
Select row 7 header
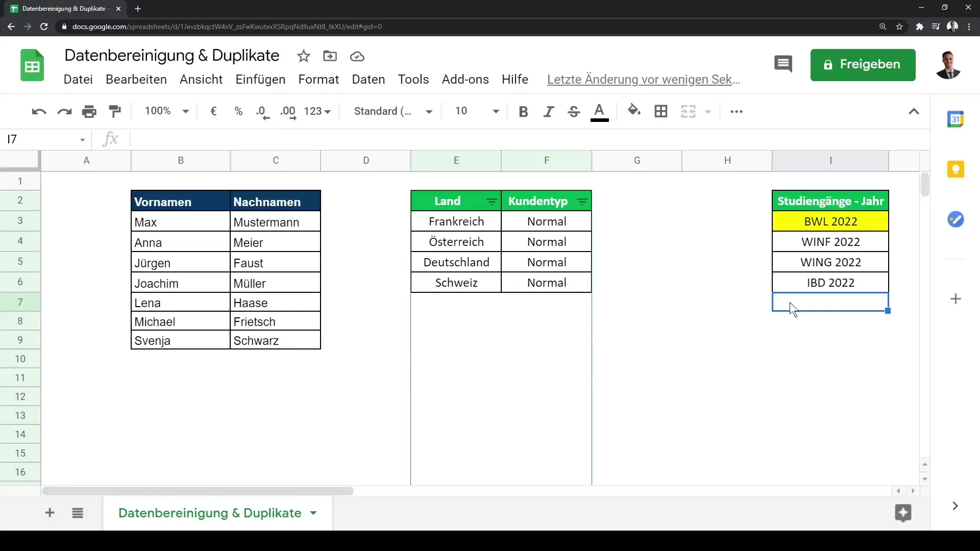click(x=20, y=302)
